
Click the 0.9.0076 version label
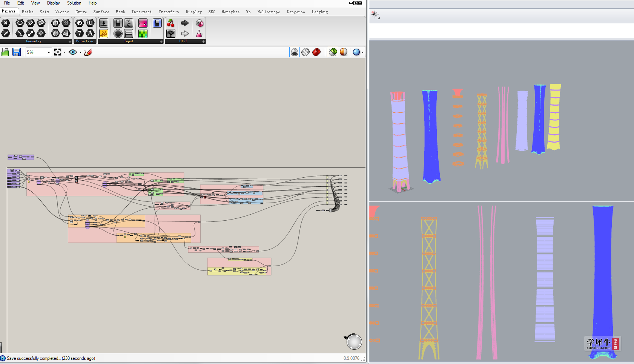[351, 358]
